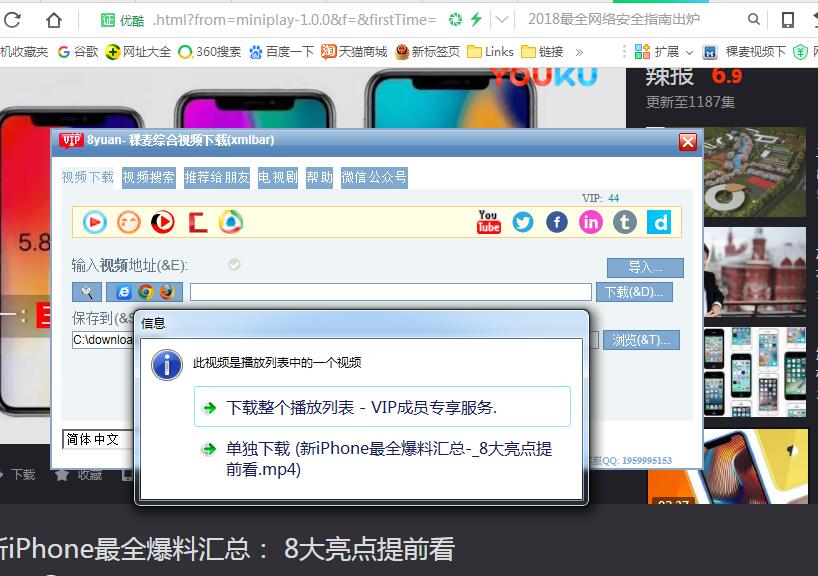Open the pink 'in' site icon

[591, 222]
